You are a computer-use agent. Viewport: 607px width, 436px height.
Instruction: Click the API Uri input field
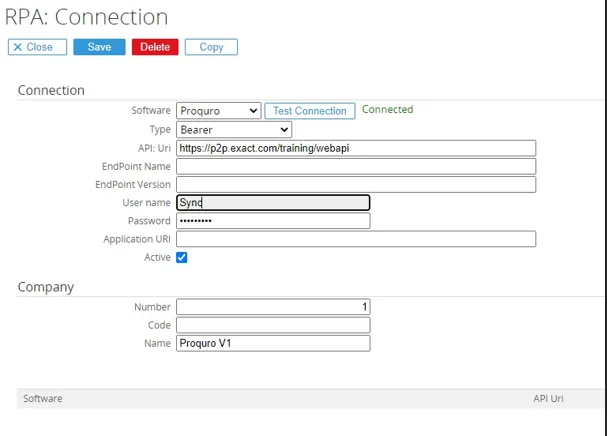tap(355, 148)
